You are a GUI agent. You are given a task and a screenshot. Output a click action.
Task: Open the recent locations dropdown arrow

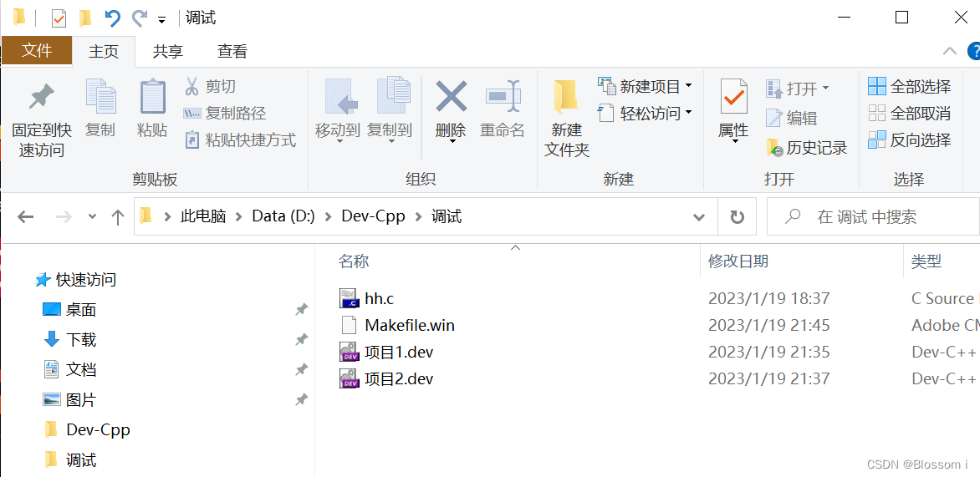[93, 216]
